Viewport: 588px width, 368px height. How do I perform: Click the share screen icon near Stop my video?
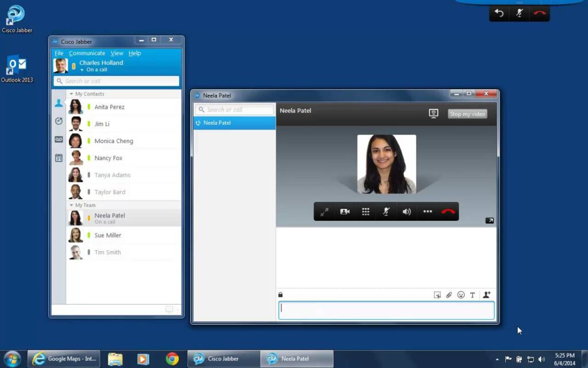tap(434, 113)
